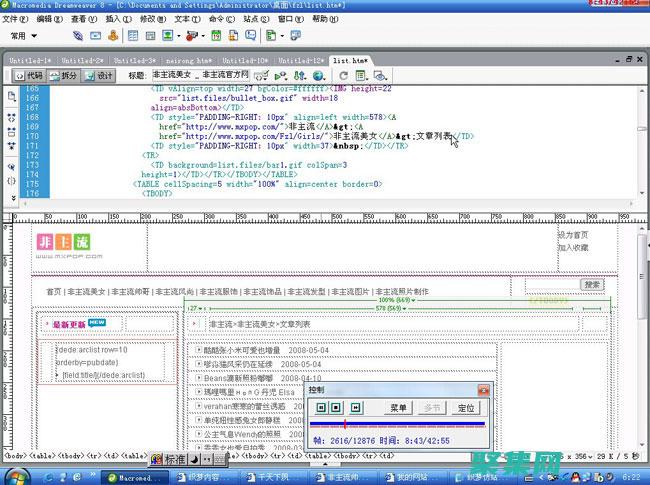Screen dimensions: 650x485
Task: Open the 插入 (Insert) menu
Action: pyautogui.click(x=116, y=18)
